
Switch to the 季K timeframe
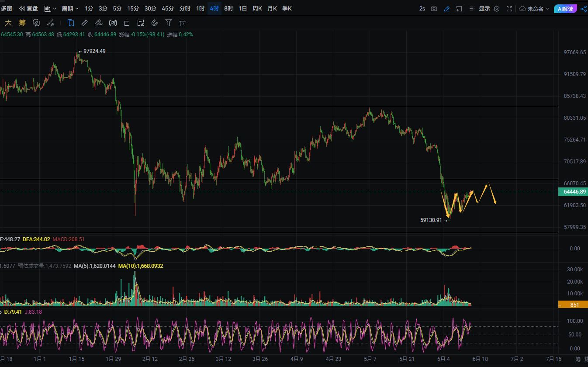click(287, 8)
